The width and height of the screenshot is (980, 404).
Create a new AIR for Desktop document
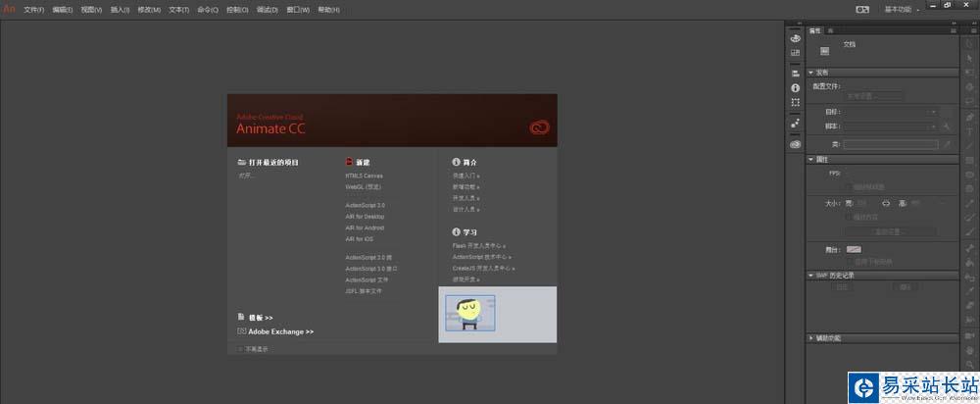(x=365, y=217)
